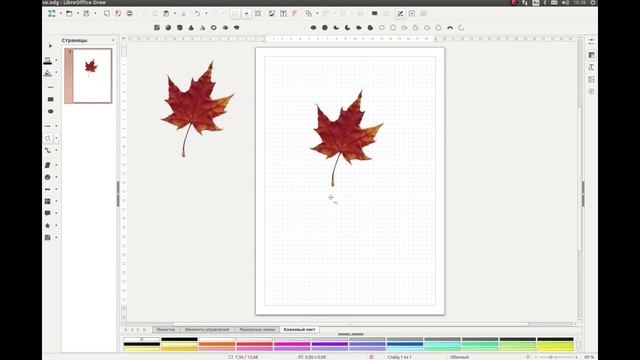Insert a text box
The height and width of the screenshot is (360, 640).
point(283,13)
